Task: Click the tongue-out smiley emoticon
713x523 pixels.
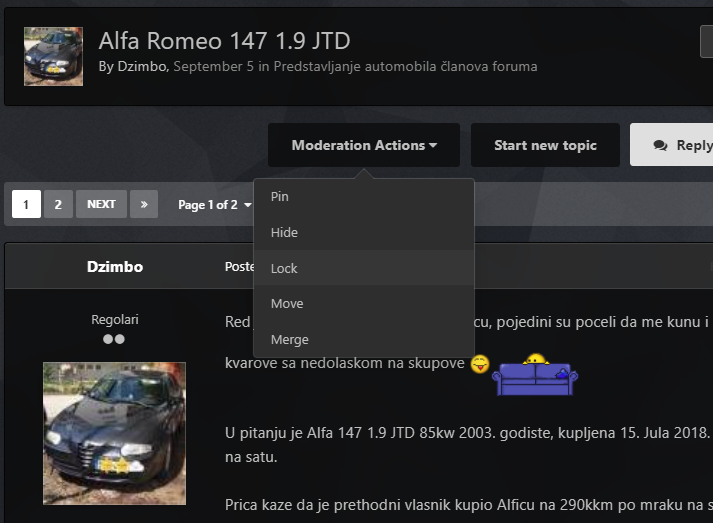Action: click(480, 364)
